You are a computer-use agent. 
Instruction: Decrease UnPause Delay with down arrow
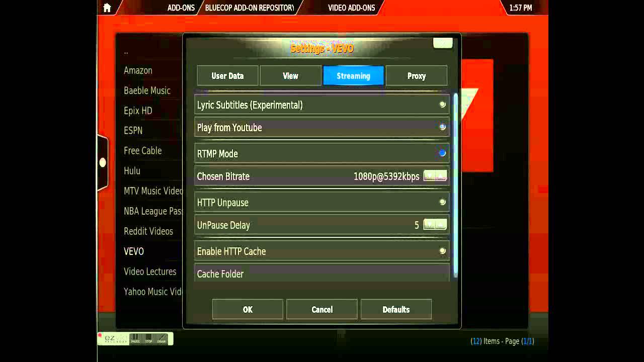click(430, 225)
